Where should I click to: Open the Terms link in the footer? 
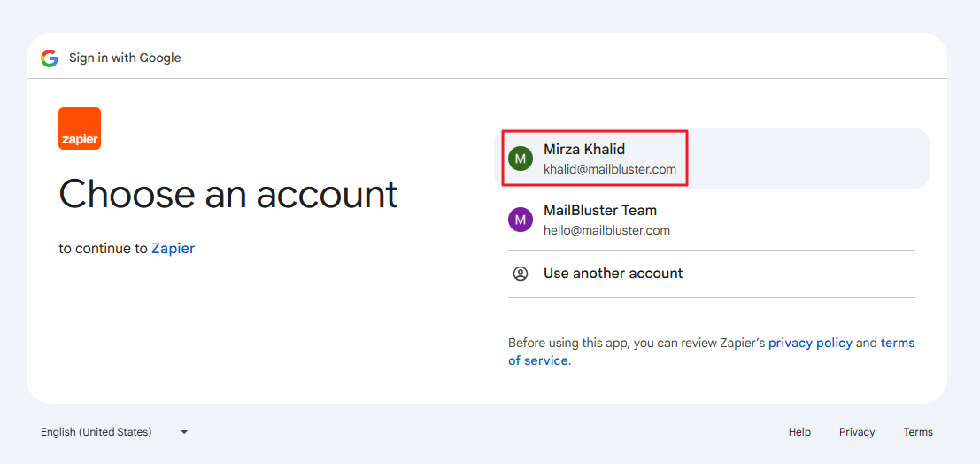[x=918, y=432]
